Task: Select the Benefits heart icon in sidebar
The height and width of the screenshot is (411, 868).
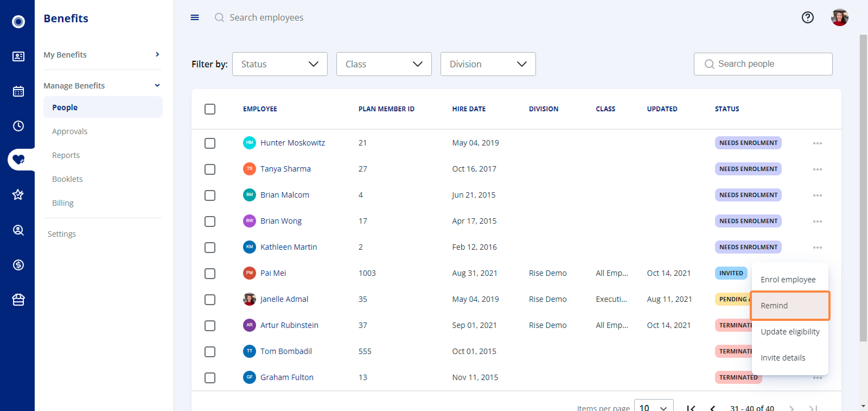Action: tap(18, 159)
